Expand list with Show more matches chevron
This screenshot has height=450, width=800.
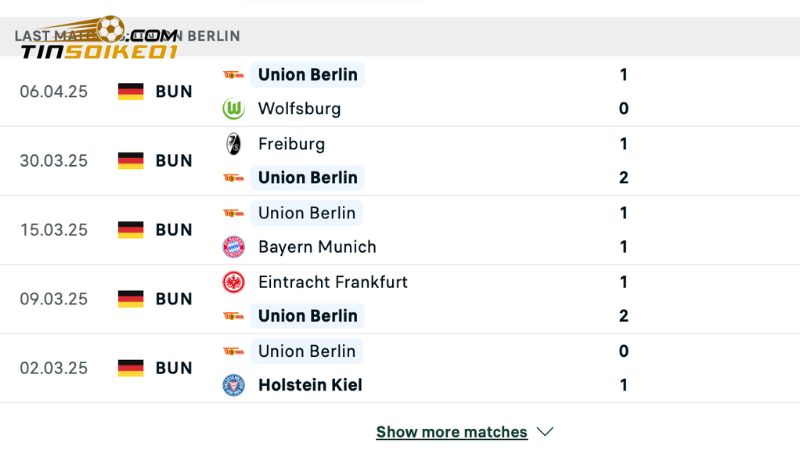[545, 432]
